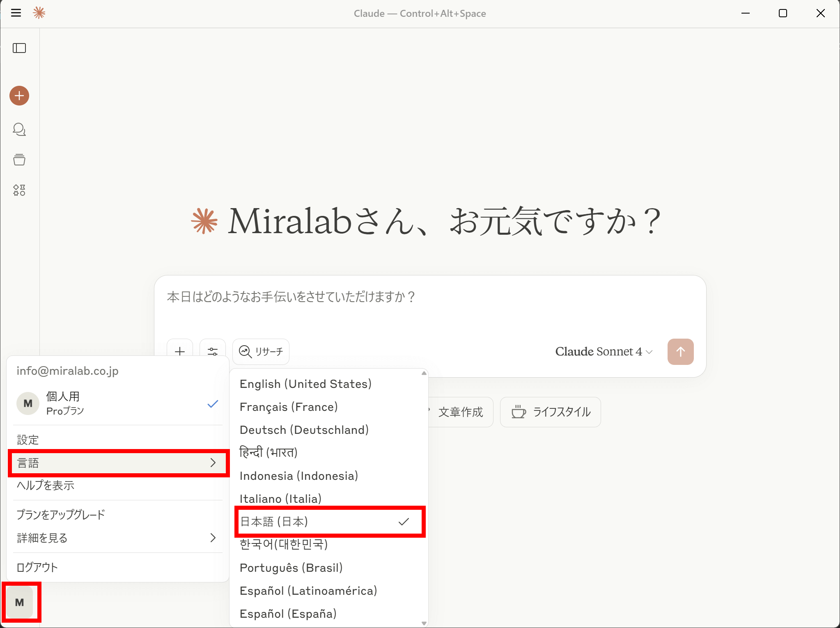Choose Deutsch (Deutschland) language
The height and width of the screenshot is (628, 840).
(327, 430)
